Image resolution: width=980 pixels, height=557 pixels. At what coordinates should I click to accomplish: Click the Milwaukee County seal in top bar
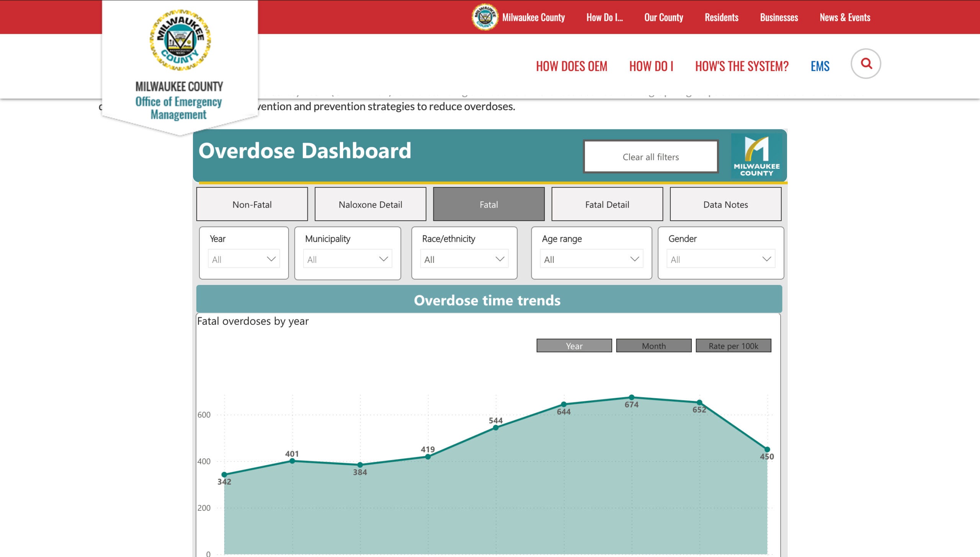coord(485,17)
